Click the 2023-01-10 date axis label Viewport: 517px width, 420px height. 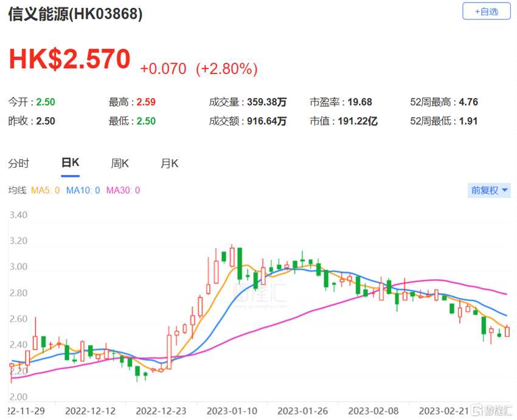tap(232, 411)
